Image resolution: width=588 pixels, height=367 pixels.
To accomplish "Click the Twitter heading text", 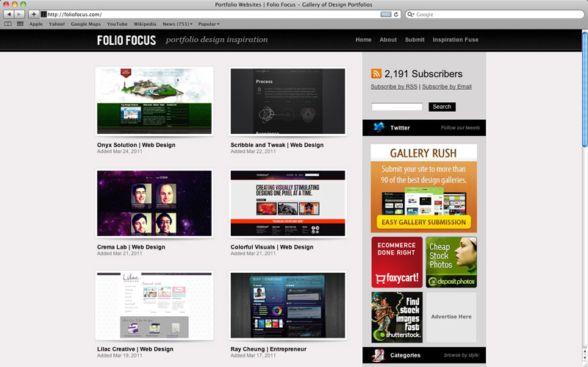I will pos(400,127).
